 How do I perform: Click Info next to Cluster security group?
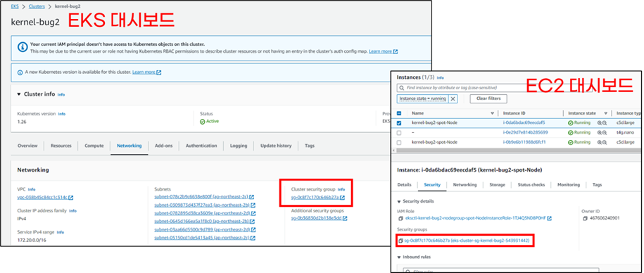coord(341,190)
